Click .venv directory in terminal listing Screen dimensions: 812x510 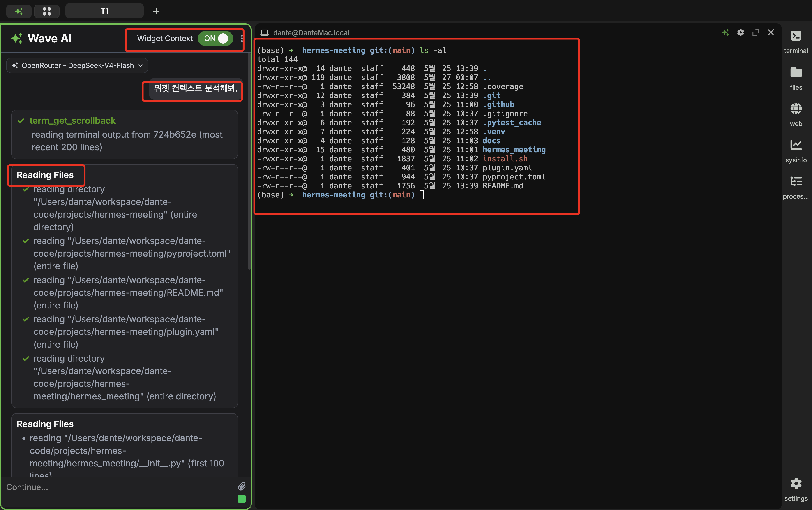click(494, 132)
